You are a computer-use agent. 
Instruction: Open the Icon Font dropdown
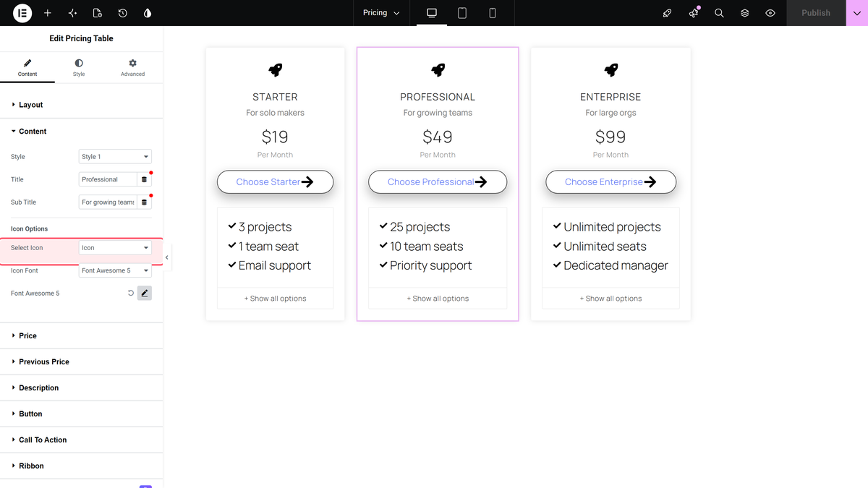tap(115, 270)
